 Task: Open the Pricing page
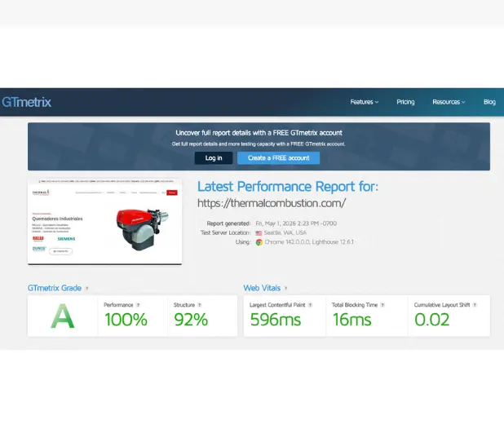[405, 102]
